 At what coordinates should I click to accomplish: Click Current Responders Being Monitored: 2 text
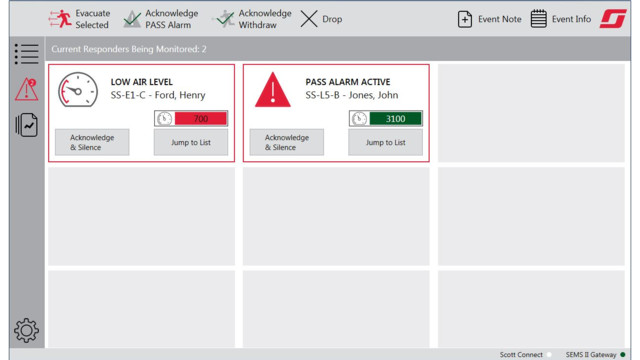click(x=129, y=49)
